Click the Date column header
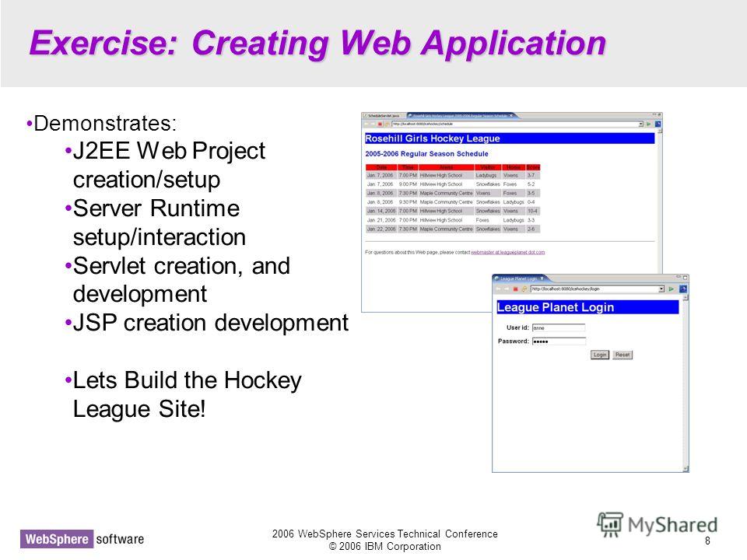 [x=381, y=167]
